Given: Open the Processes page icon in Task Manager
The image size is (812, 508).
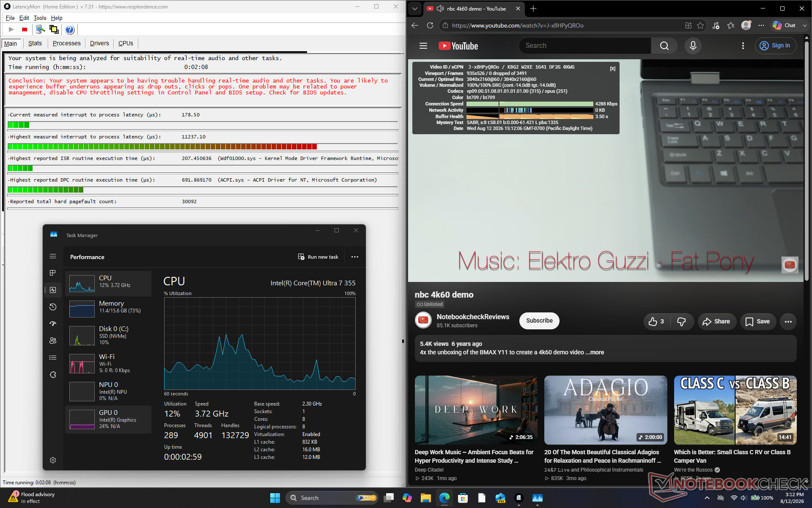Looking at the screenshot, I should [x=53, y=273].
